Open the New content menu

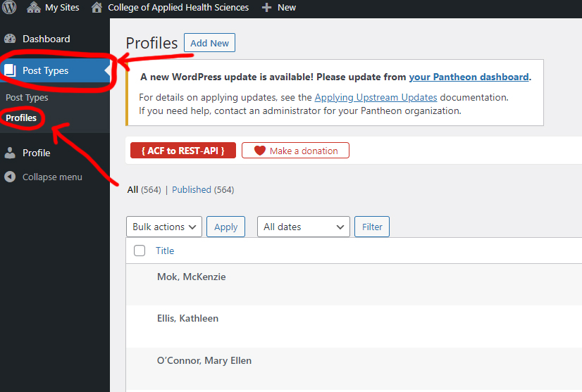coord(279,8)
